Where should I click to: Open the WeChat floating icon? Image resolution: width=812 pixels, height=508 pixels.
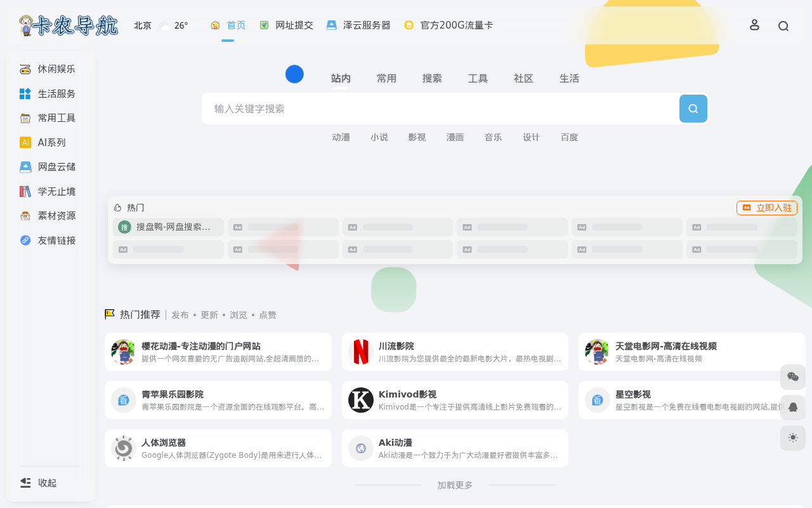(792, 377)
